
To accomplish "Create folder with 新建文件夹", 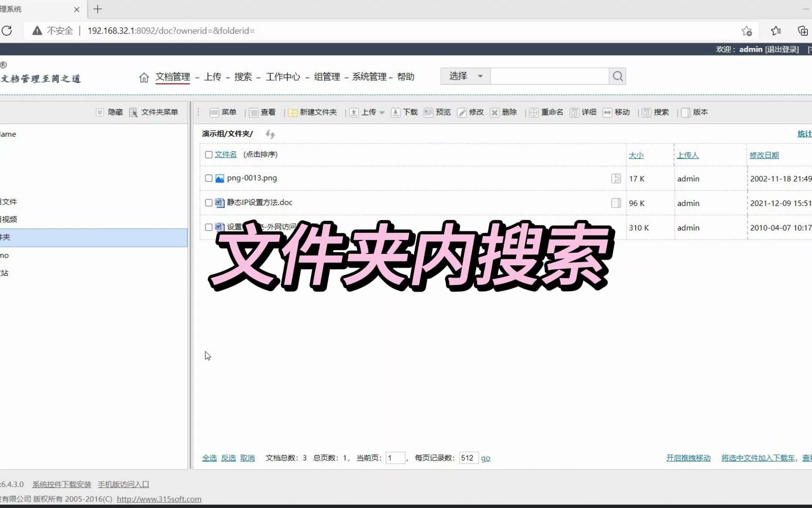I will pyautogui.click(x=312, y=112).
